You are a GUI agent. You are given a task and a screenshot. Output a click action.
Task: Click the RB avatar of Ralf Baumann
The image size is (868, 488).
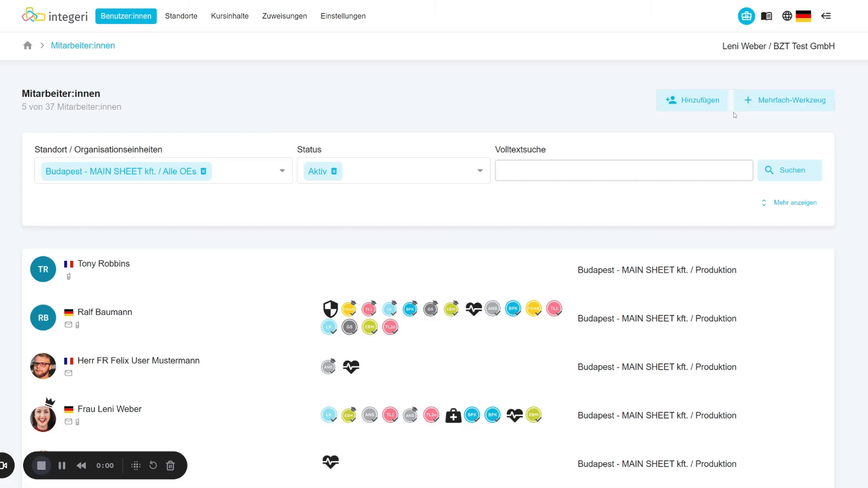click(43, 318)
